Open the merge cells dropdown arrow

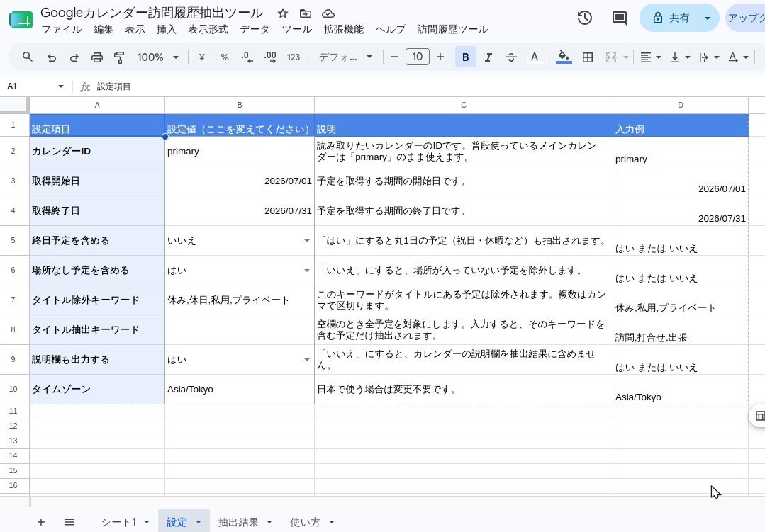click(626, 57)
